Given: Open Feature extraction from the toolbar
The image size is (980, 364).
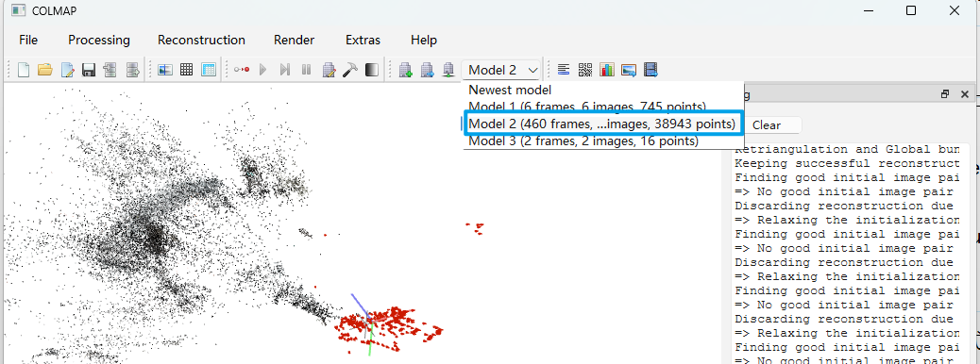Looking at the screenshot, I should (x=165, y=69).
